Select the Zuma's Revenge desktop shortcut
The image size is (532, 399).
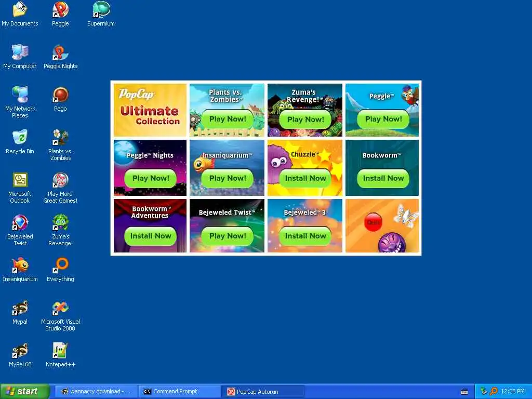coord(60,230)
